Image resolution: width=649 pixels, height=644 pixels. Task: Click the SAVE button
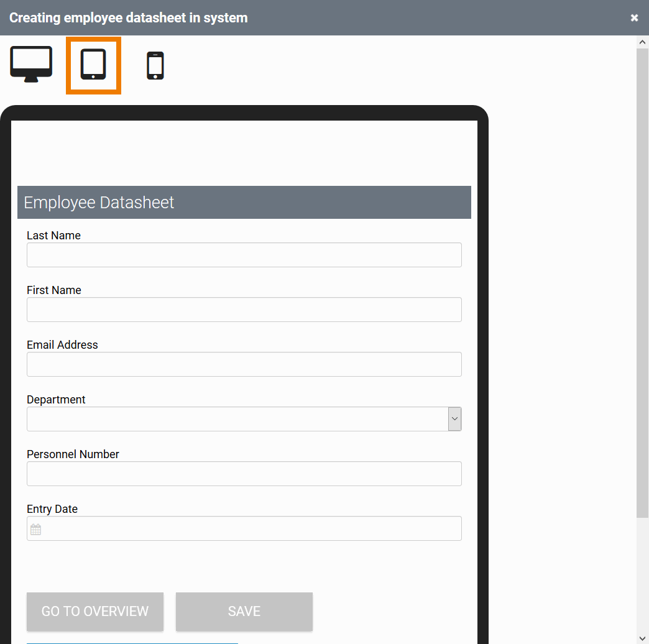coord(244,611)
